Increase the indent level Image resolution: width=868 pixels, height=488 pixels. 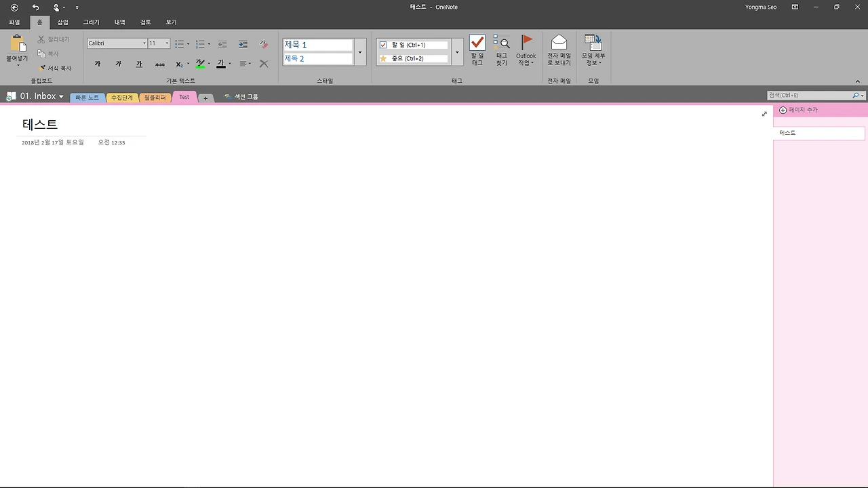[243, 44]
